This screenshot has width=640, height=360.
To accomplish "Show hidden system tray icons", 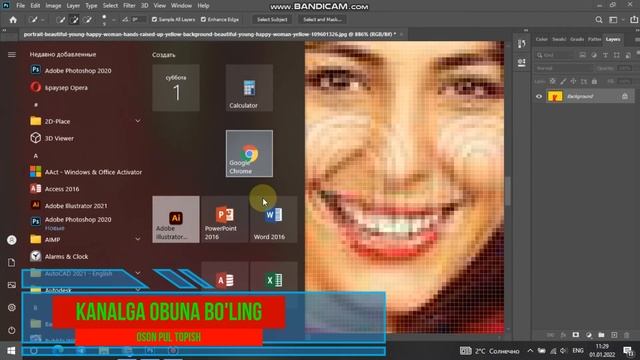I will coord(530,351).
